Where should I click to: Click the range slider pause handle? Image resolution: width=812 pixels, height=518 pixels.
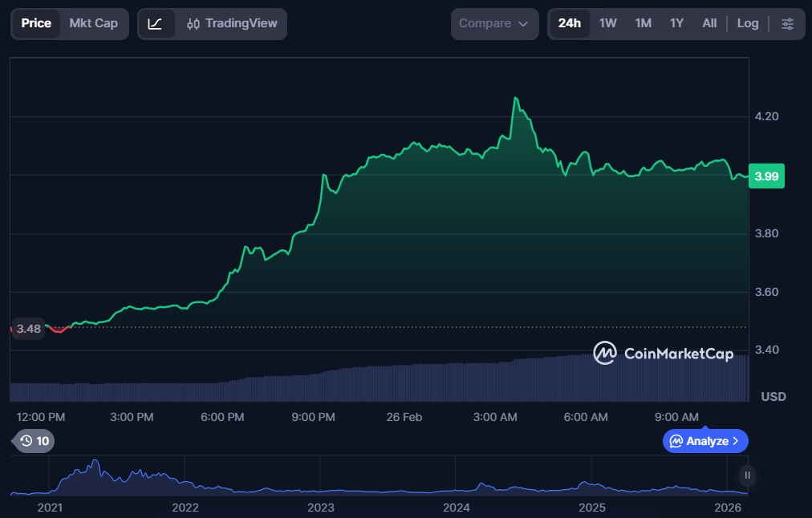tap(747, 476)
